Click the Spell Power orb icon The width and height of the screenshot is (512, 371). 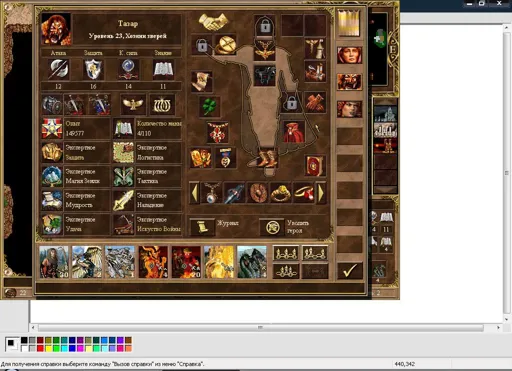coord(128,69)
